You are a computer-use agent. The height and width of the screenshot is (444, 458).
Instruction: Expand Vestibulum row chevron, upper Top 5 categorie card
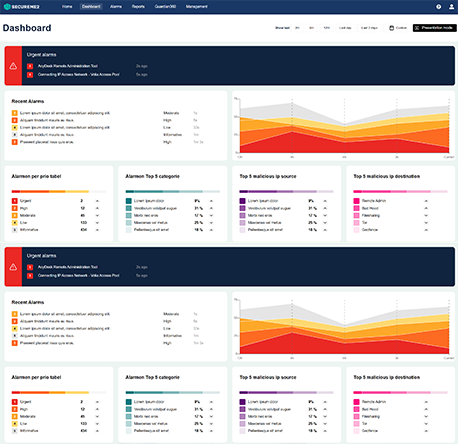click(x=211, y=208)
